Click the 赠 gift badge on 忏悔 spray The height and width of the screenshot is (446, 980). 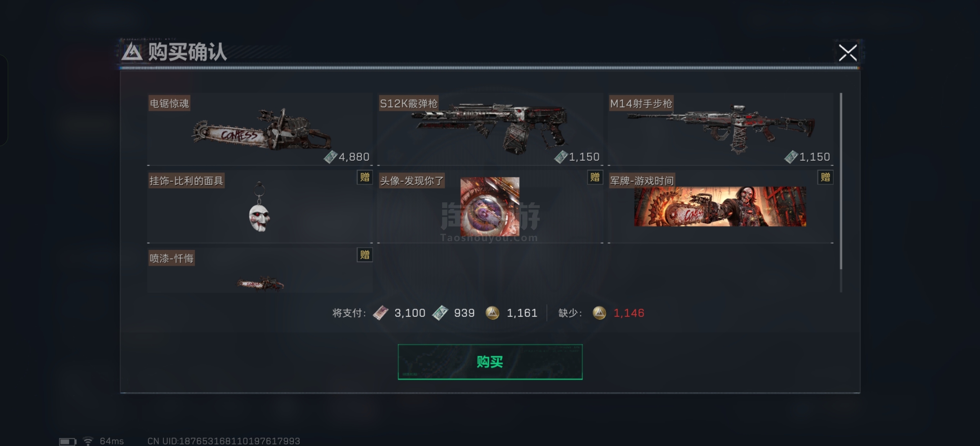(x=365, y=255)
